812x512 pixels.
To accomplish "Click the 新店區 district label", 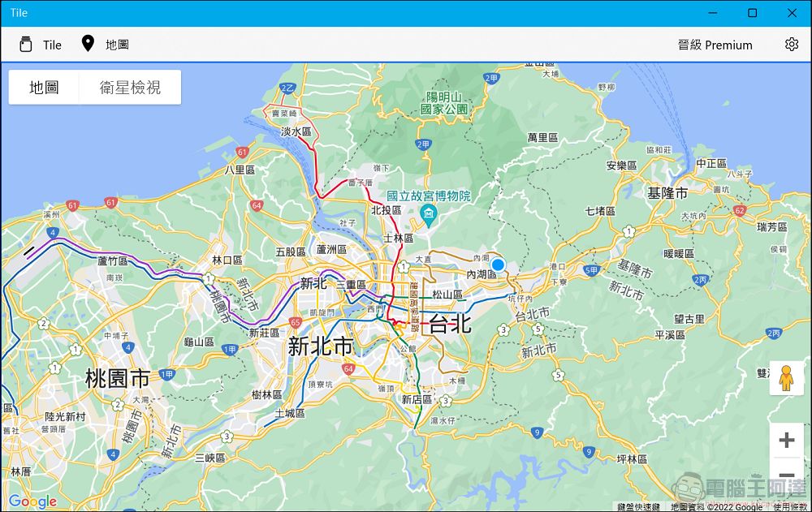I will [417, 400].
